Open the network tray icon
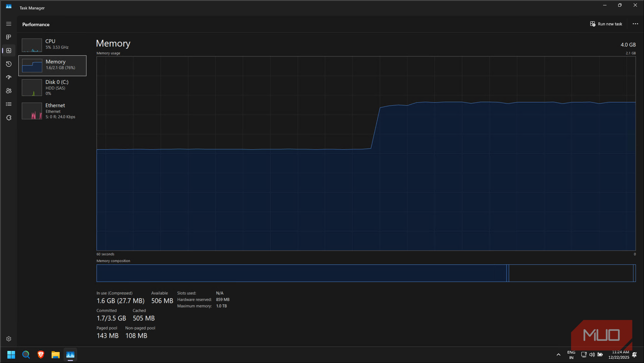This screenshot has height=363, width=644. pyautogui.click(x=584, y=355)
